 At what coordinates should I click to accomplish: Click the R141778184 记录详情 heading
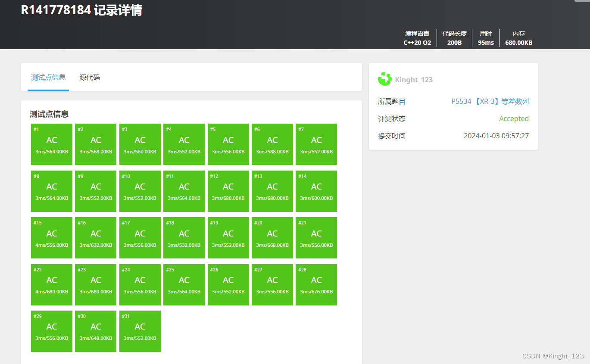(81, 10)
